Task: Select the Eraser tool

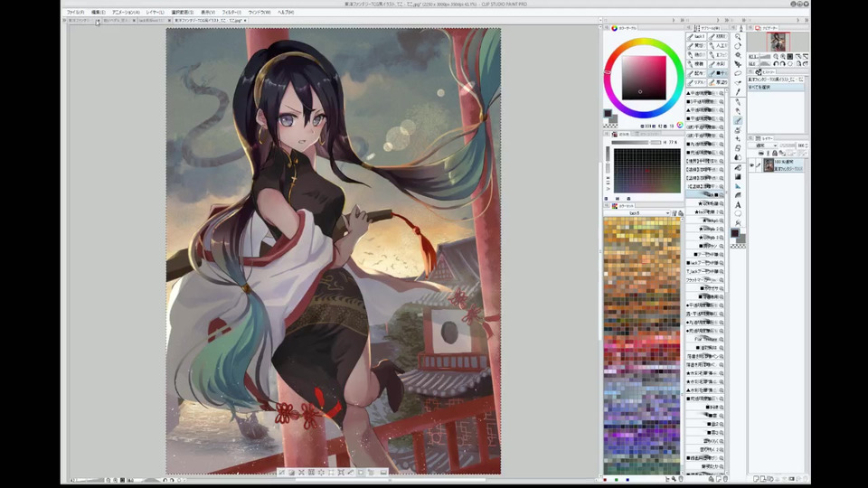Action: pos(738,148)
